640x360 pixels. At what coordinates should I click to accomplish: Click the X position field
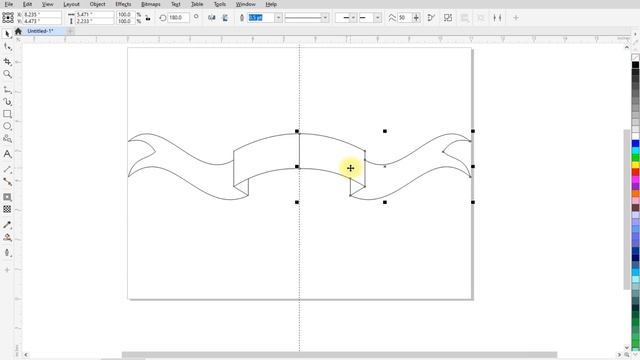(x=42, y=14)
